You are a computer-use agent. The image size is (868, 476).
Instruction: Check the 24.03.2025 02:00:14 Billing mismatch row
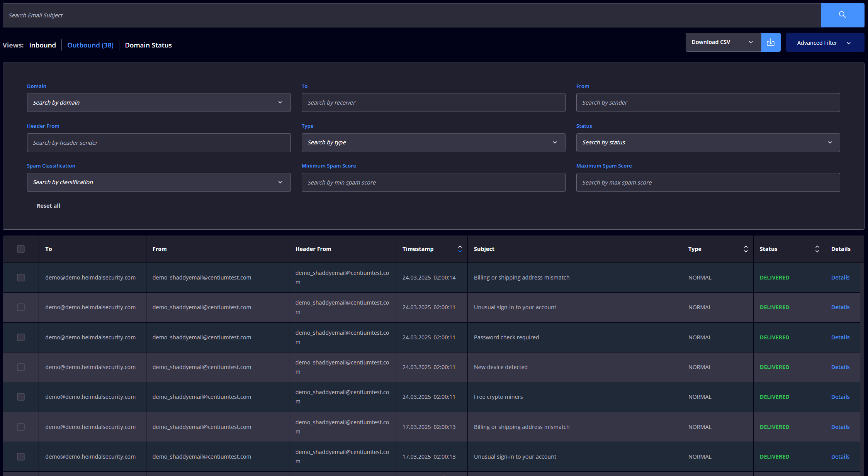(21, 278)
